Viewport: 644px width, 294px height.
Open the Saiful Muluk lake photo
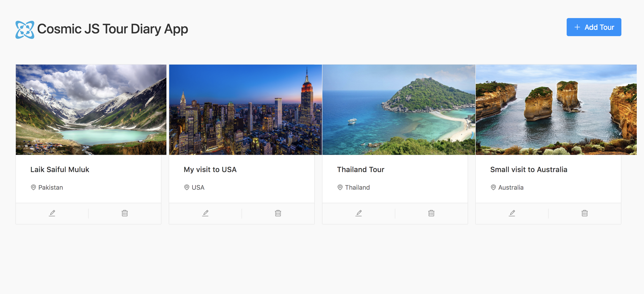(91, 110)
